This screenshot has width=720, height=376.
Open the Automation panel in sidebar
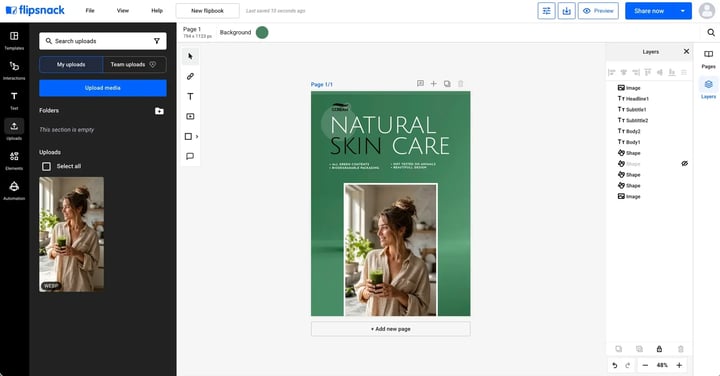pyautogui.click(x=14, y=190)
